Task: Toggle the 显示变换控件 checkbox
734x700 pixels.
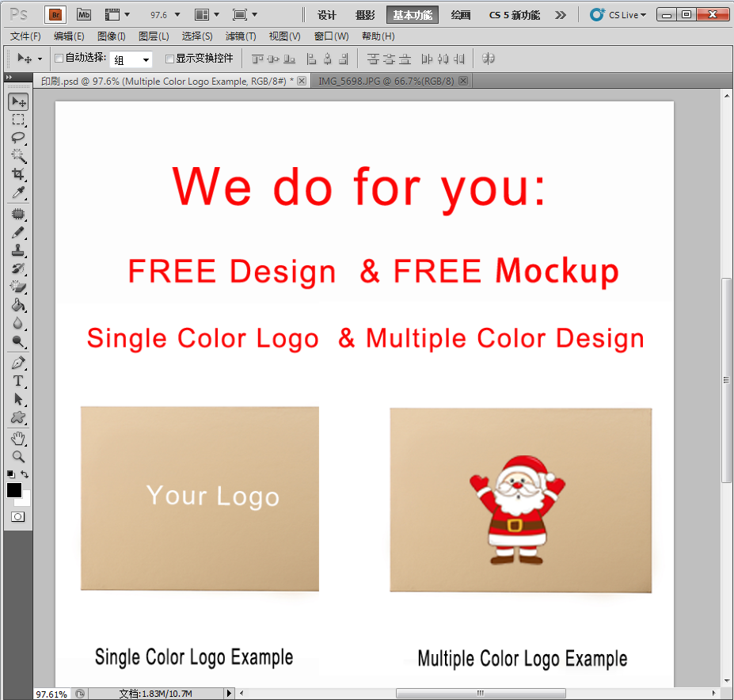Action: click(169, 58)
